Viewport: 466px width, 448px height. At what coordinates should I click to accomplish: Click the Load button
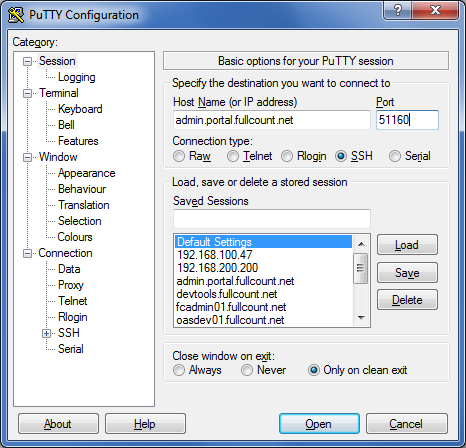coord(407,245)
